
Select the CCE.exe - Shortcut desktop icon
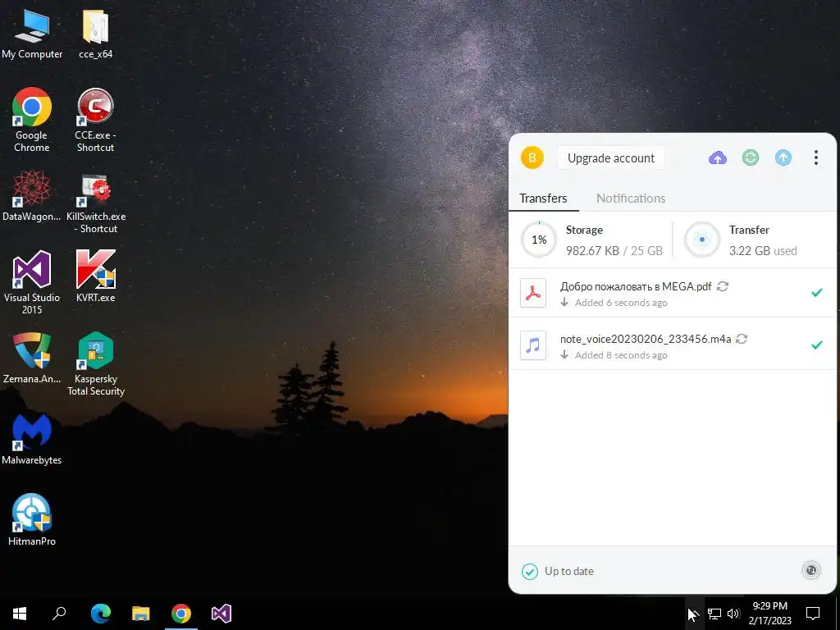tap(95, 120)
